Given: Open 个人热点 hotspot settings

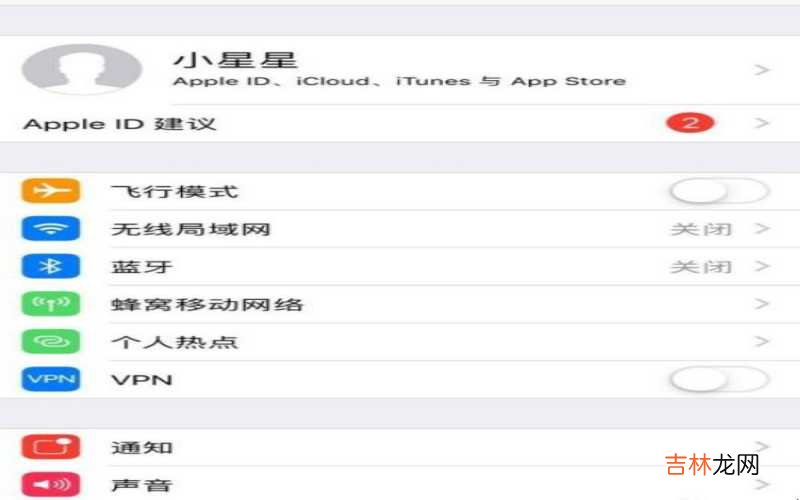Looking at the screenshot, I should [175, 342].
